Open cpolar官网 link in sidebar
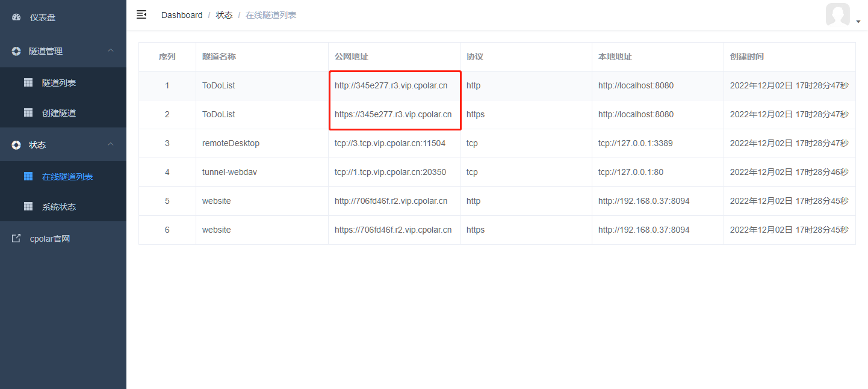Screen dimensions: 868x389 click(50, 239)
